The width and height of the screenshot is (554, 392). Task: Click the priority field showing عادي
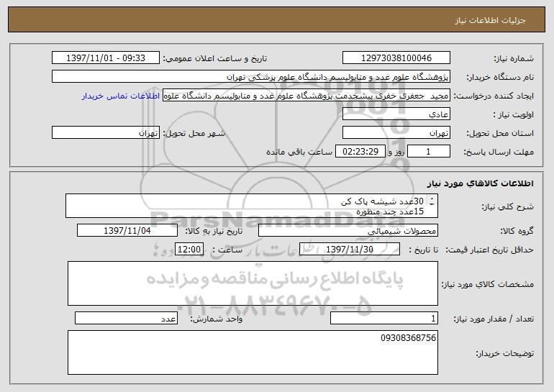tap(396, 114)
